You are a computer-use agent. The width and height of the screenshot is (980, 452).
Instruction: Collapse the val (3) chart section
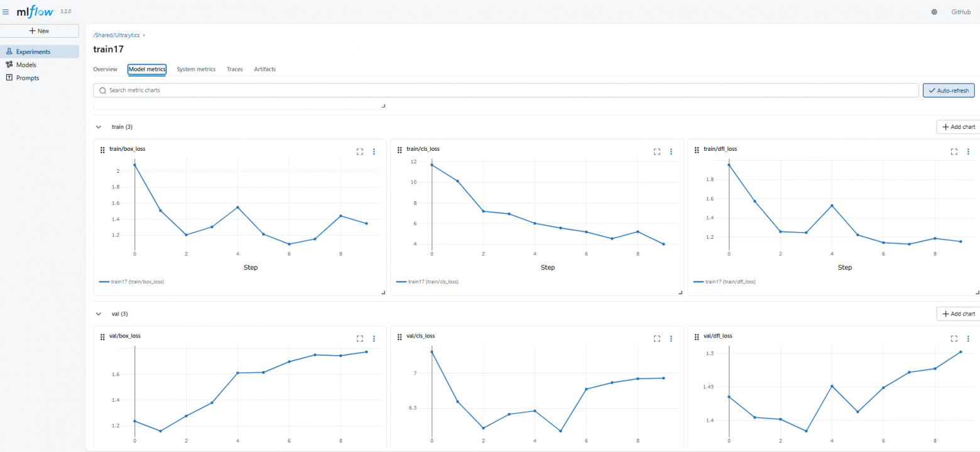click(x=99, y=314)
